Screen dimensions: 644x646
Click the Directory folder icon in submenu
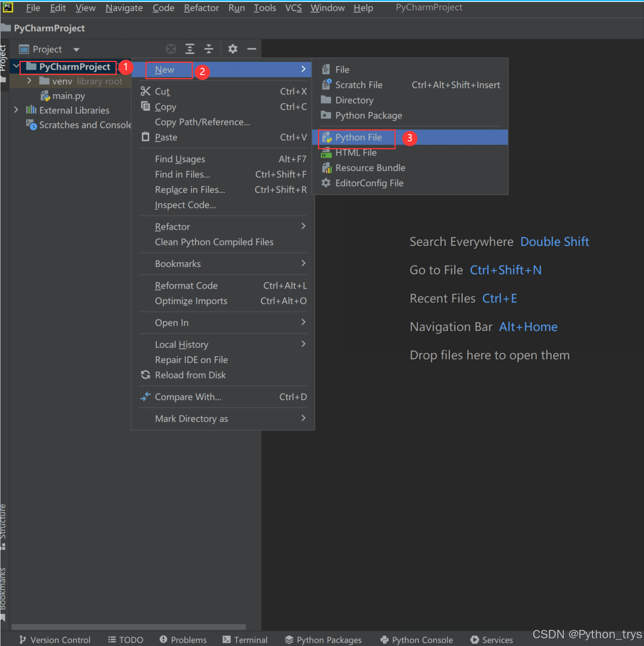(x=326, y=100)
